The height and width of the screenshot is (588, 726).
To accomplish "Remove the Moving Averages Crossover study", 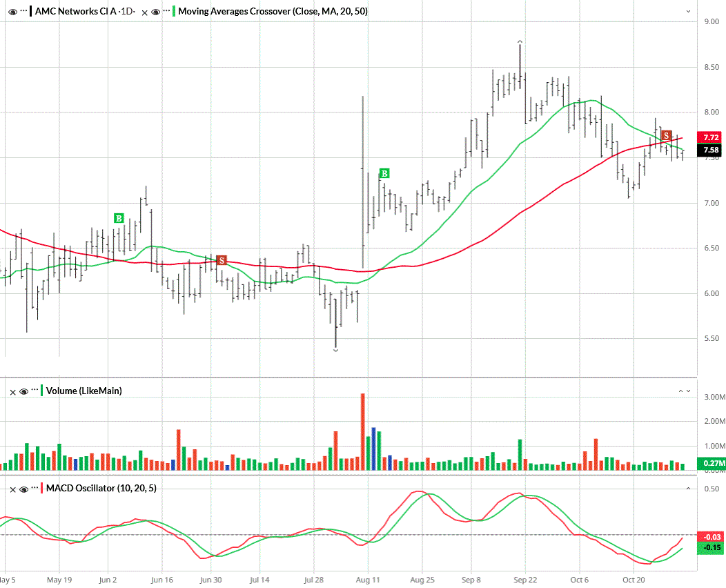I will (x=145, y=12).
